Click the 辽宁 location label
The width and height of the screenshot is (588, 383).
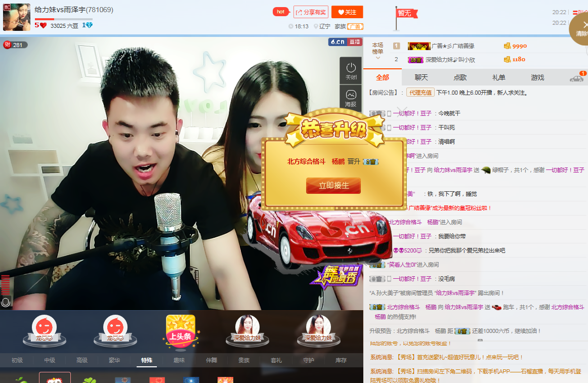click(322, 26)
